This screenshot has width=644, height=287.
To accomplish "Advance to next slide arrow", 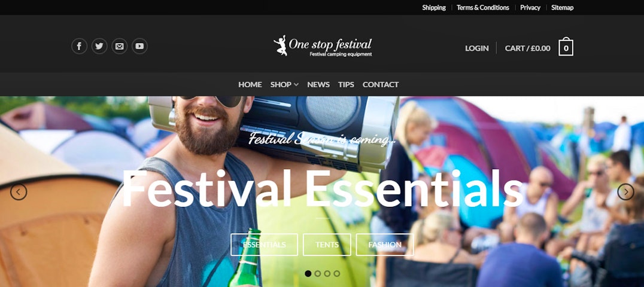I will (625, 192).
